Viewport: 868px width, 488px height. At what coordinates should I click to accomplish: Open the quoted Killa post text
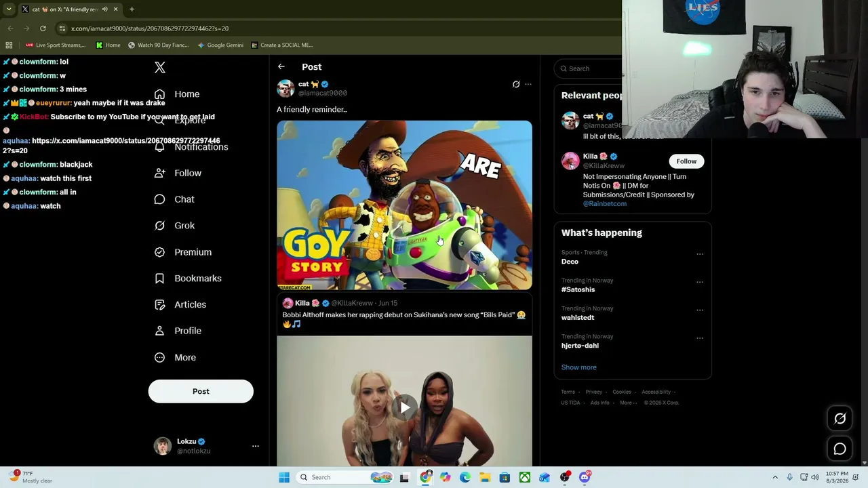(x=404, y=319)
